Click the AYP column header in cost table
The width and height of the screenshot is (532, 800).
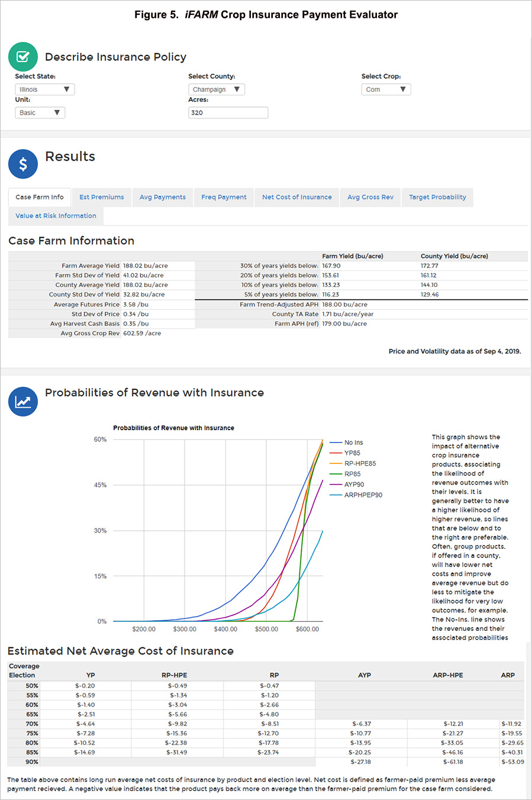pyautogui.click(x=365, y=675)
